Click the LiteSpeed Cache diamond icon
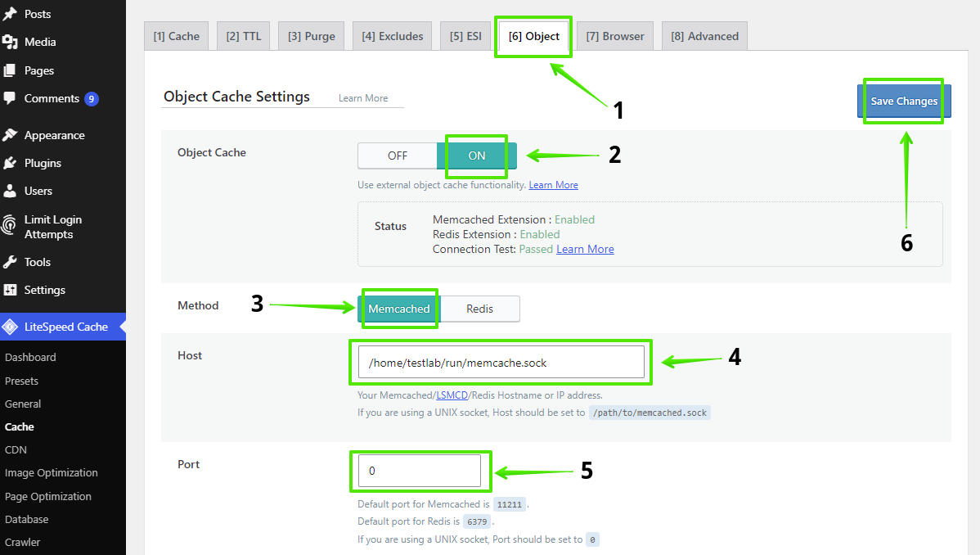Screen dimensions: 980x555 coord(9,327)
